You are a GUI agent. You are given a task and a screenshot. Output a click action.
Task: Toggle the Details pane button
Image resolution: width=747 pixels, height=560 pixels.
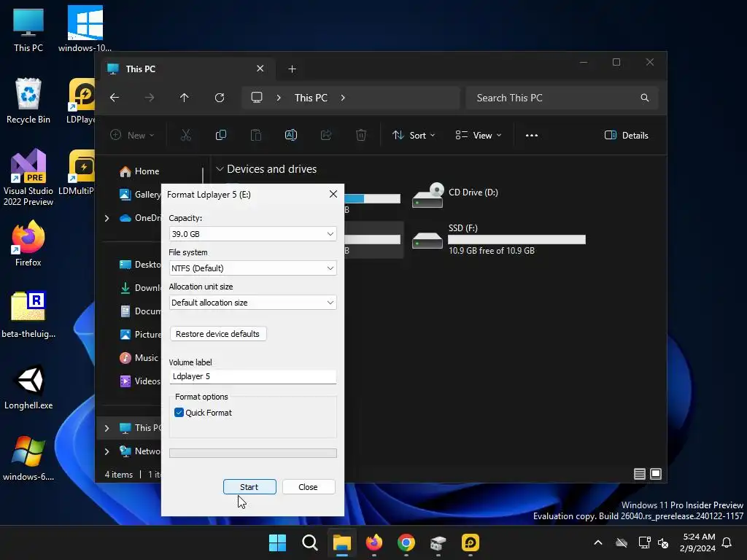pos(627,135)
